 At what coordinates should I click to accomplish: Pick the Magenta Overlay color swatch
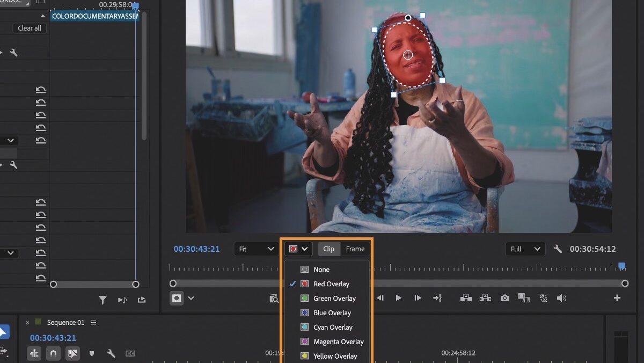305,342
